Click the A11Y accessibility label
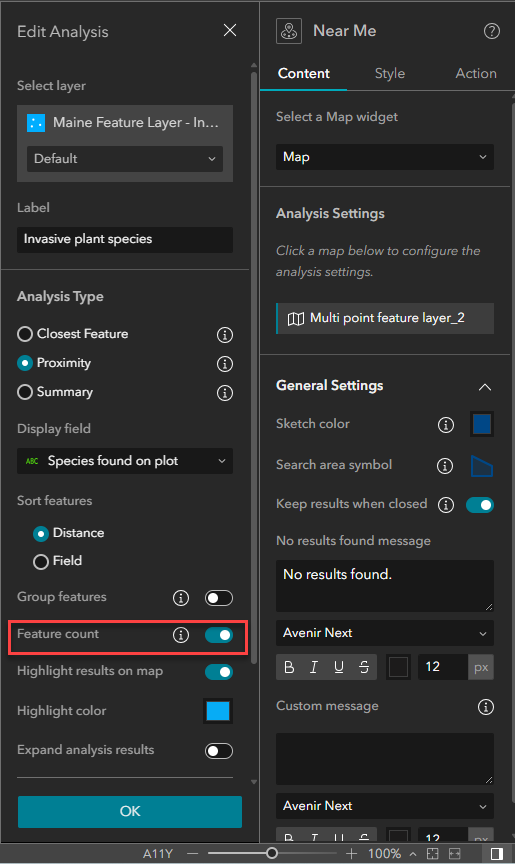The height and width of the screenshot is (864, 515). [x=158, y=854]
